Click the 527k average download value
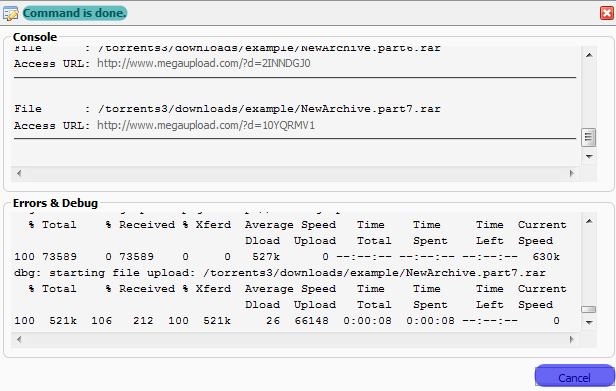The image size is (616, 391). tap(266, 257)
